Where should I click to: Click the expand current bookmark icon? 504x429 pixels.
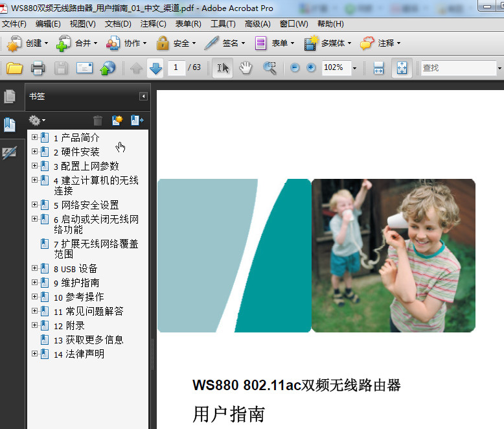[x=137, y=121]
